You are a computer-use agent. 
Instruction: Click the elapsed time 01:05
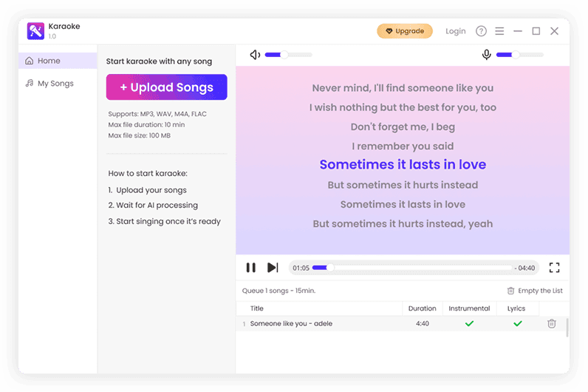pyautogui.click(x=301, y=268)
